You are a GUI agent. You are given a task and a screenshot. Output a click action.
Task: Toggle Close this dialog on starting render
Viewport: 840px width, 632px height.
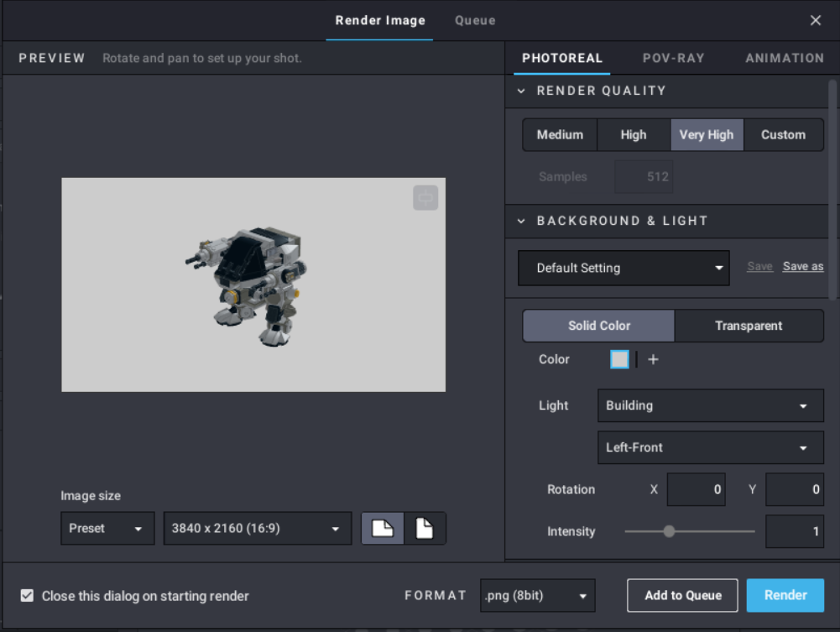pyautogui.click(x=27, y=596)
